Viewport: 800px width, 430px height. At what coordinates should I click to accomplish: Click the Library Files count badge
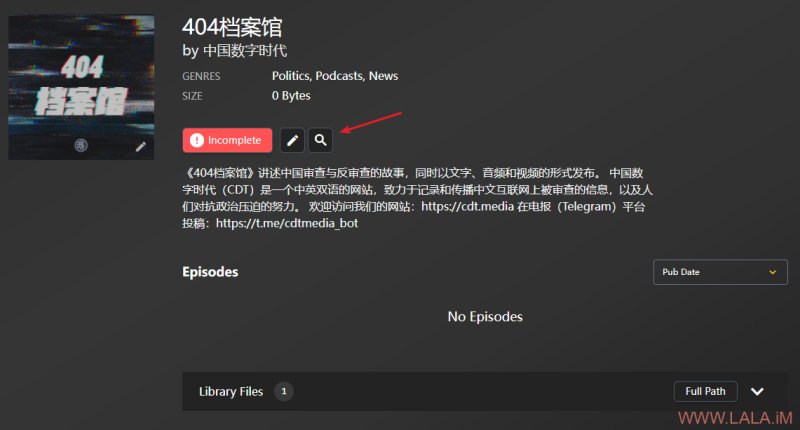(x=284, y=391)
